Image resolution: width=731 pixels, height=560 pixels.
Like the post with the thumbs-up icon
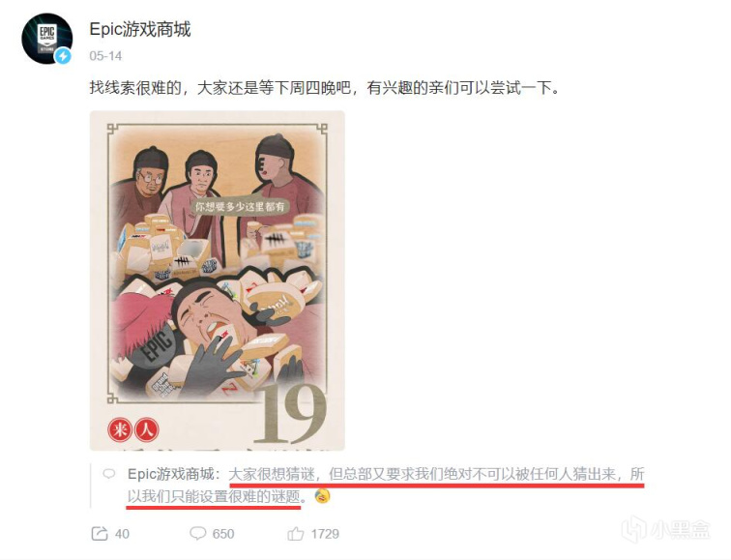296,534
